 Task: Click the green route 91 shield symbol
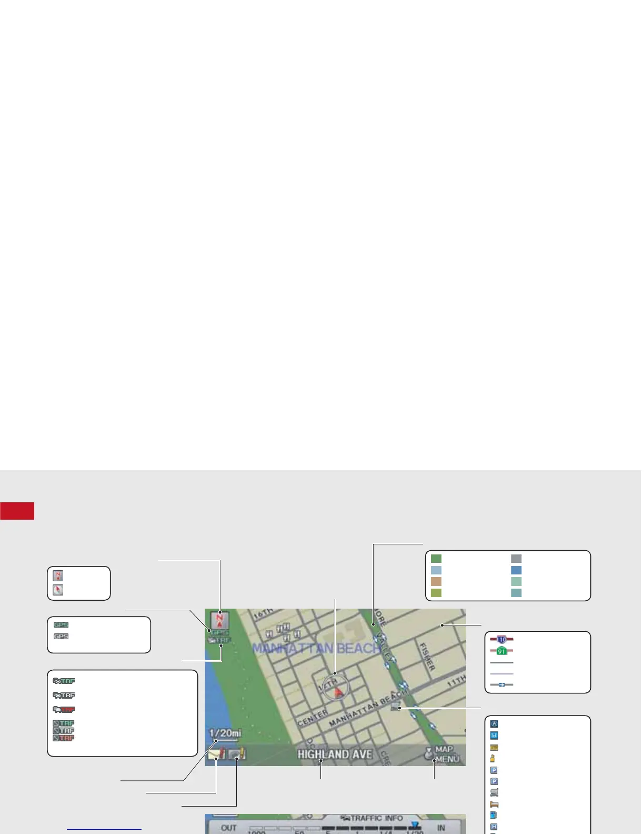point(501,651)
